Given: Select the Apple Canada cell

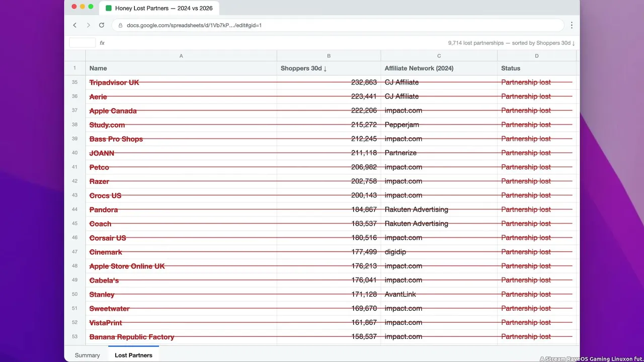Looking at the screenshot, I should [x=181, y=111].
